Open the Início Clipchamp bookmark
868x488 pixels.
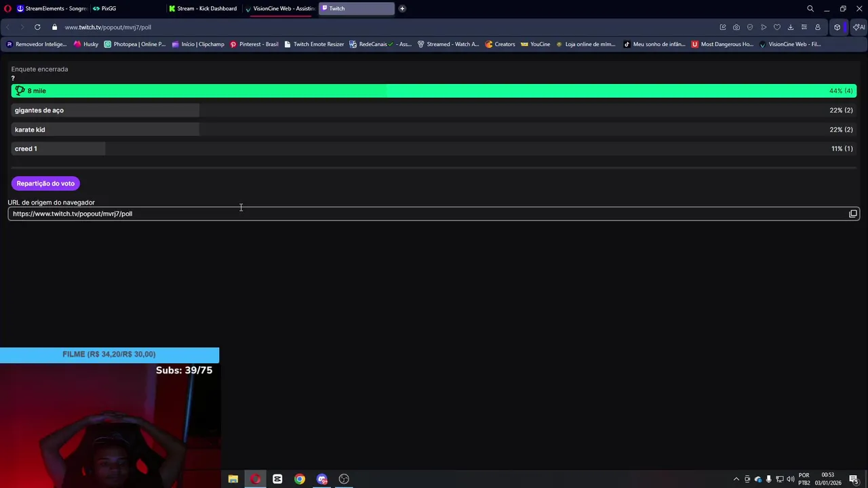(x=198, y=44)
